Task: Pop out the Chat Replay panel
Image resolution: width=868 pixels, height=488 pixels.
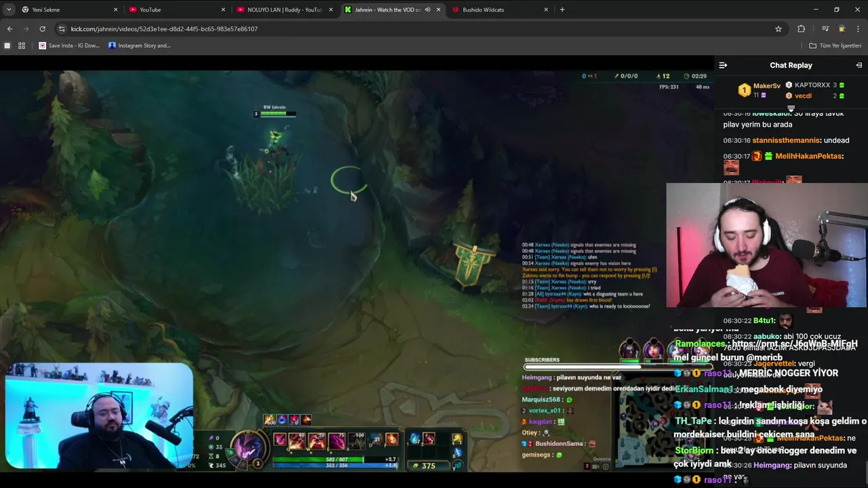Action: [859, 65]
